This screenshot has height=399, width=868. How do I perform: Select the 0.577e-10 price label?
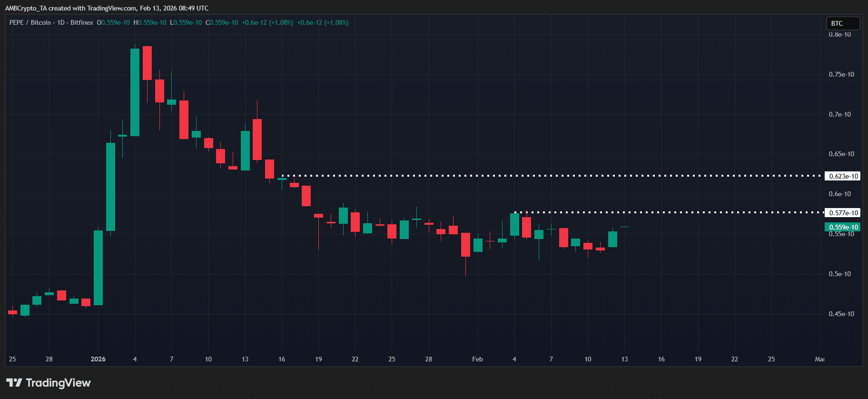coord(843,213)
